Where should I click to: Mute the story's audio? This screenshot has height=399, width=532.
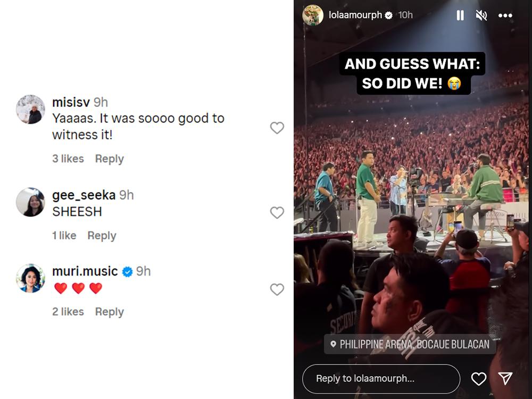pyautogui.click(x=481, y=15)
